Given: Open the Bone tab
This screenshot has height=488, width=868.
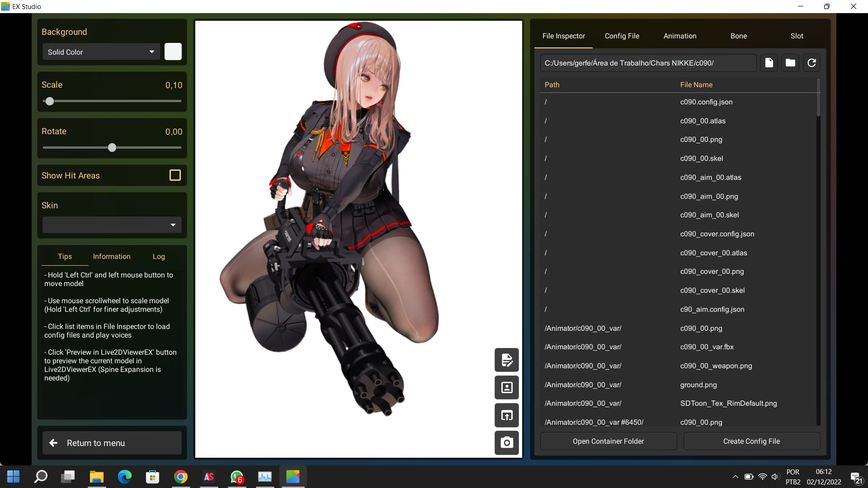Looking at the screenshot, I should pos(738,36).
